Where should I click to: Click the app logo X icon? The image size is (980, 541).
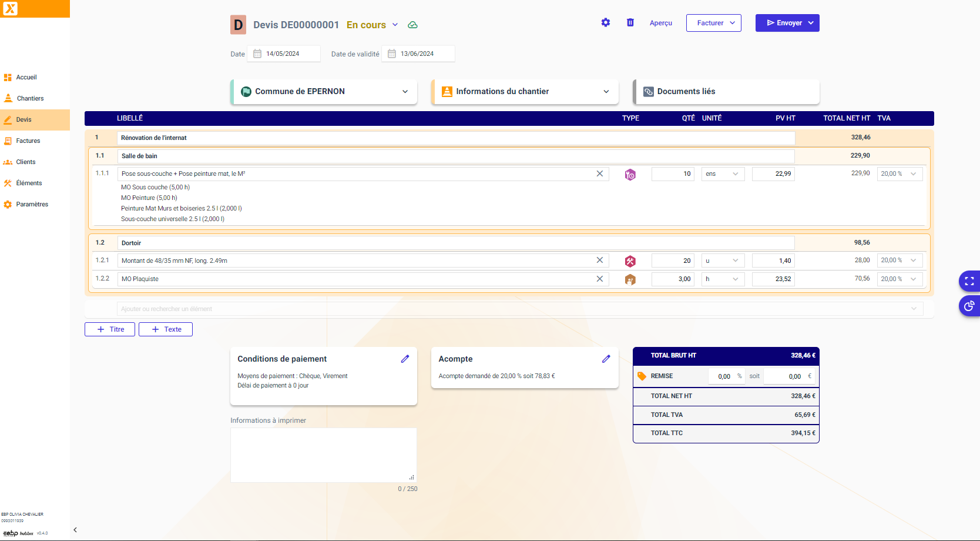pyautogui.click(x=11, y=8)
